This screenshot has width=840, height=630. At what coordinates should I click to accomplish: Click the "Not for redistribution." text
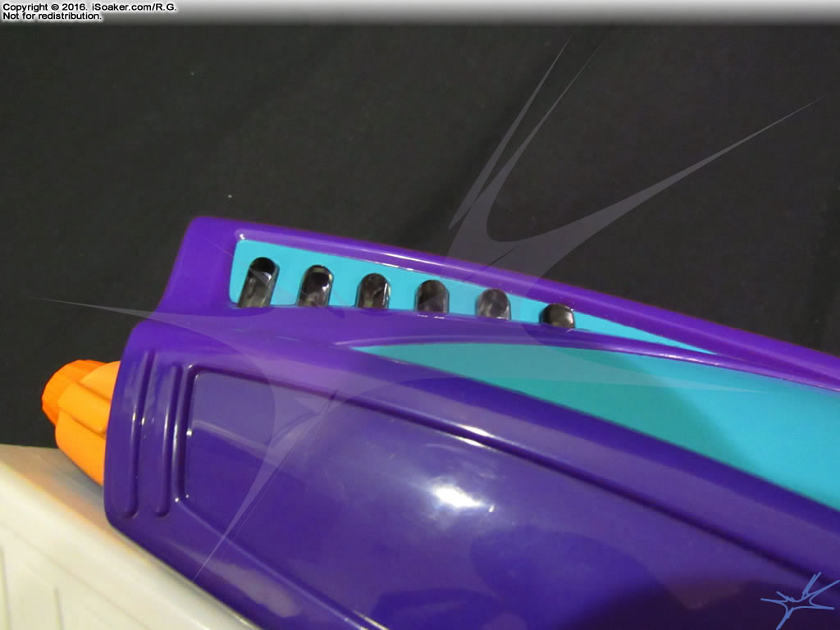tap(52, 16)
